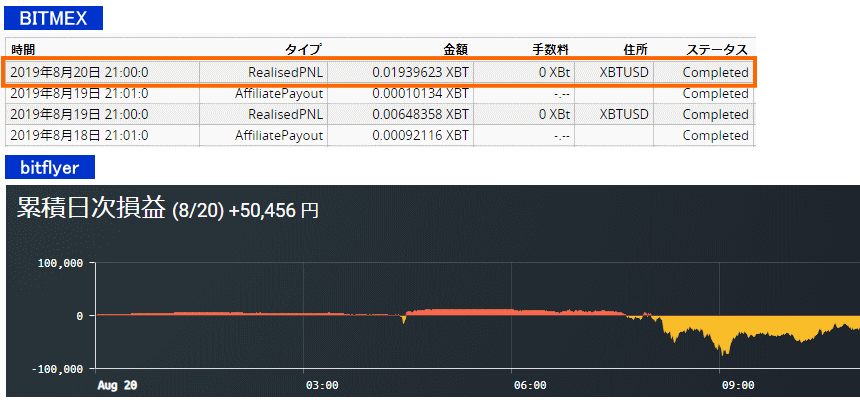Click the 手数料 column header
The image size is (860, 400).
551,49
